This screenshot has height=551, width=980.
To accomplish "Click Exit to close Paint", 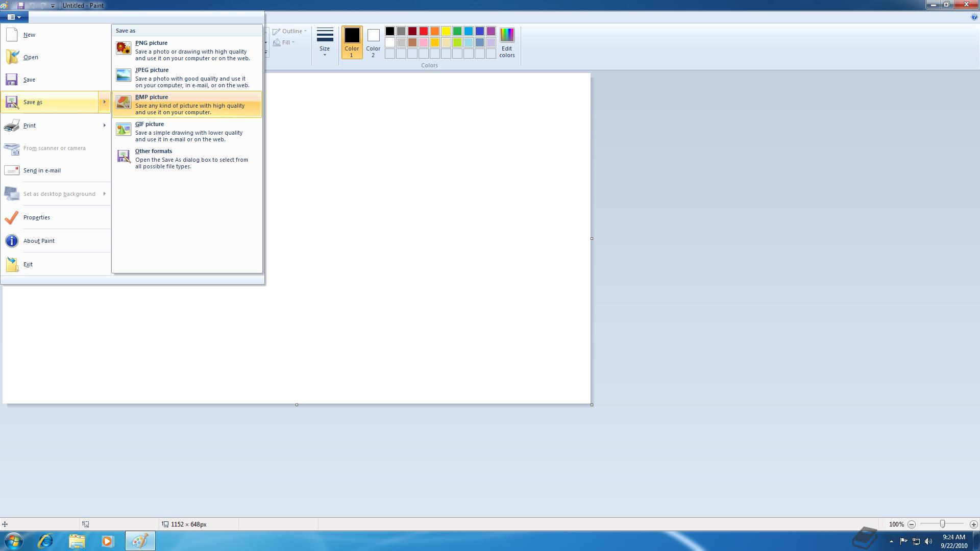I will click(56, 264).
